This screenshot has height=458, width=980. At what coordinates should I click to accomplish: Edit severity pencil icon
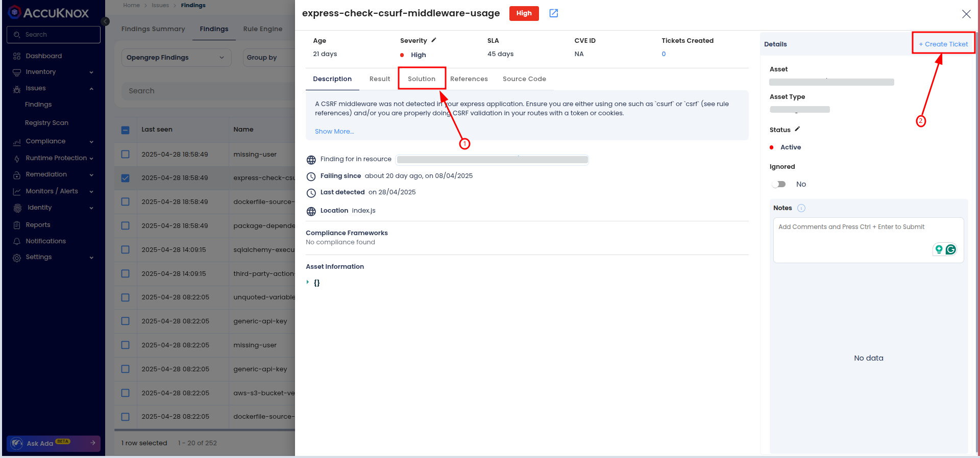(434, 40)
